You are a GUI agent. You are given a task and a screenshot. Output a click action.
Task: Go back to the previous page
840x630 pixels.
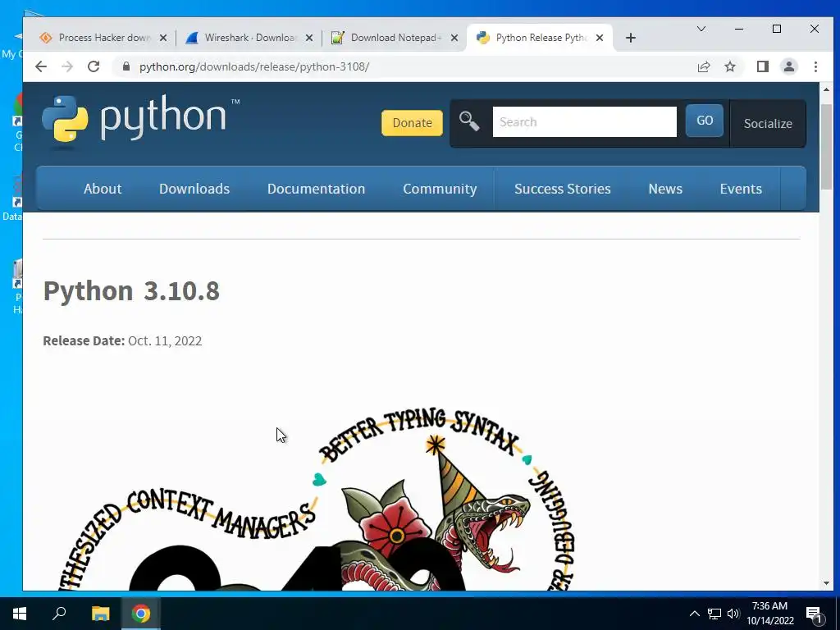41,66
